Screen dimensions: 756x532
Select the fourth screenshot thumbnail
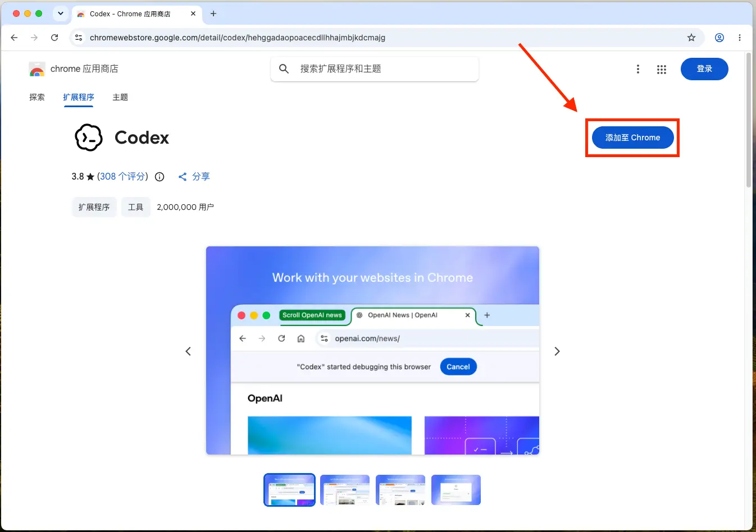[456, 490]
